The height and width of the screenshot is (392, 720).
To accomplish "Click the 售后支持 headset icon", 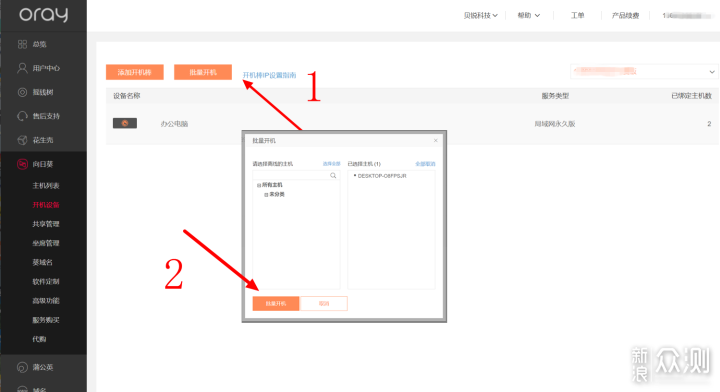I will (x=22, y=116).
